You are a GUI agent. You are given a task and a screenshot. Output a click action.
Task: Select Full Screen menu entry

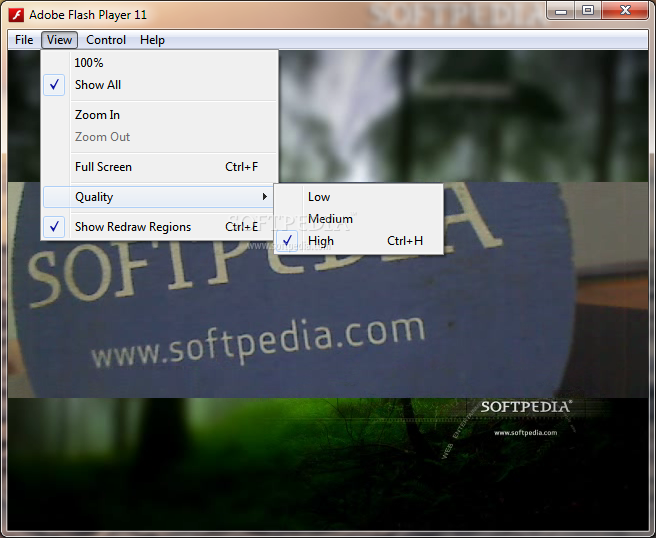[160, 167]
